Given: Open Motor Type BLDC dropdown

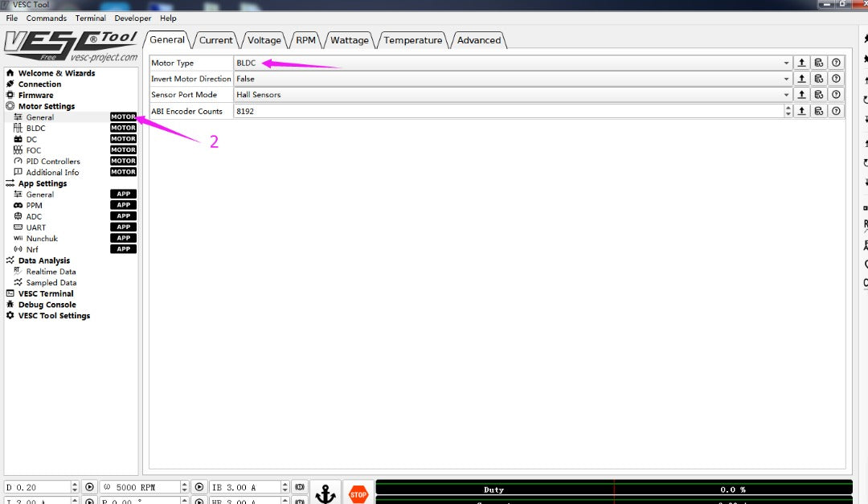Looking at the screenshot, I should 513,63.
